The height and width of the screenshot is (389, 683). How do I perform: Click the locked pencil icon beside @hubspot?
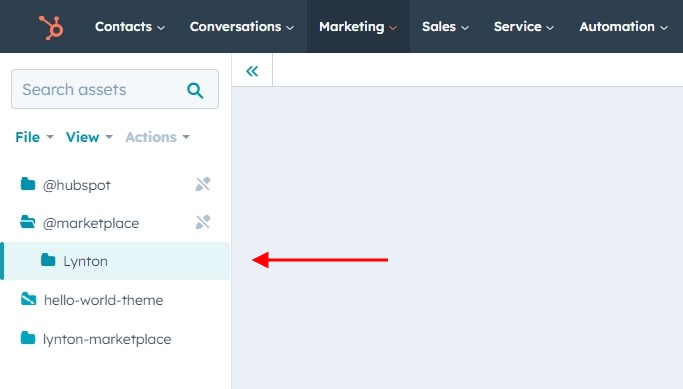point(203,184)
